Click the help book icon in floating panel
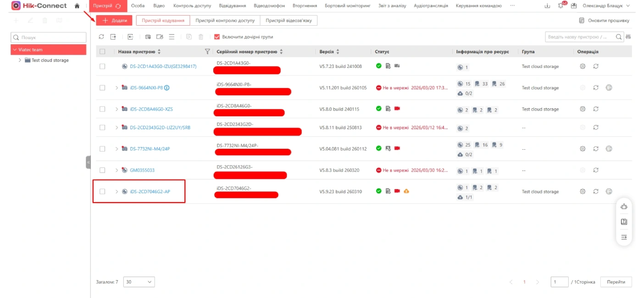This screenshot has width=644, height=298. coord(624,222)
